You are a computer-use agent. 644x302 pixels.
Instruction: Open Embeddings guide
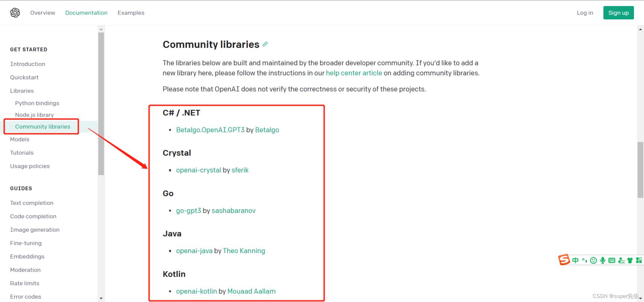27,257
